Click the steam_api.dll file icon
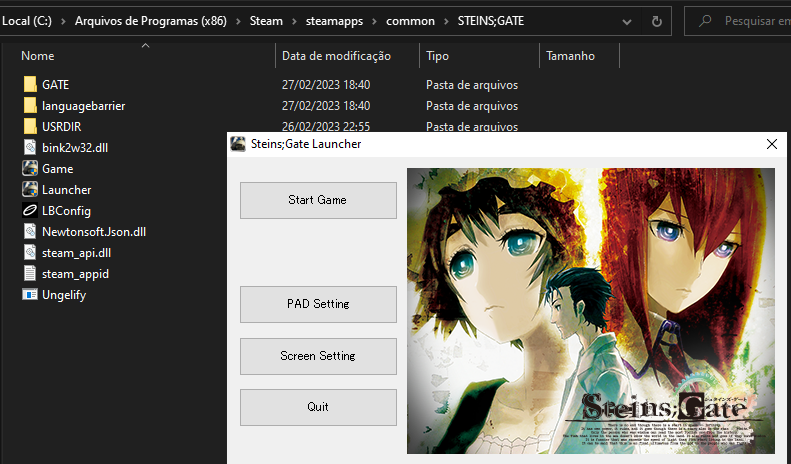Screen dimensions: 791x464 (x=30, y=253)
